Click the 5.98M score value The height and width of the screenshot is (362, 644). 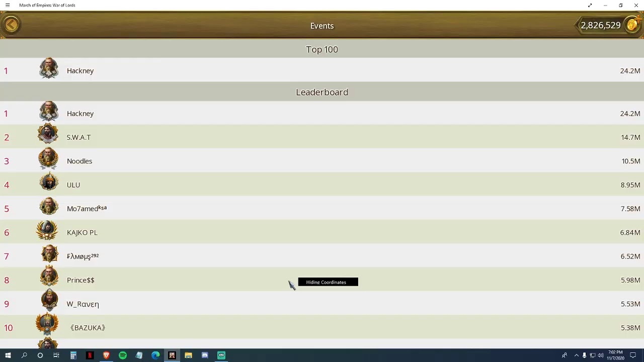point(630,280)
